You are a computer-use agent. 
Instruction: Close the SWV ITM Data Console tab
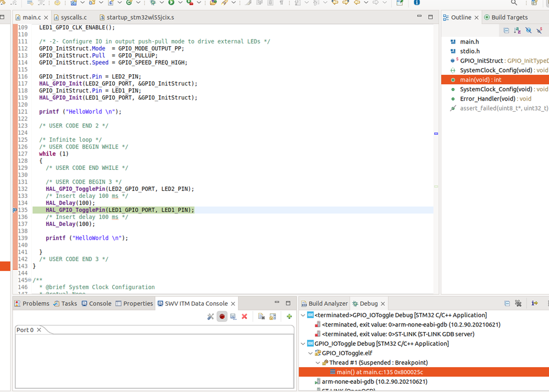pos(233,303)
